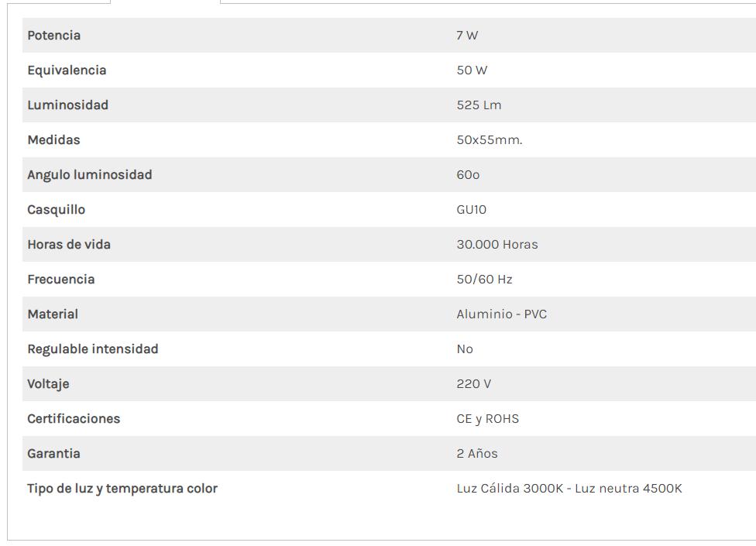756x546 pixels.
Task: Select the 525 Lm luminosity value
Action: [479, 105]
